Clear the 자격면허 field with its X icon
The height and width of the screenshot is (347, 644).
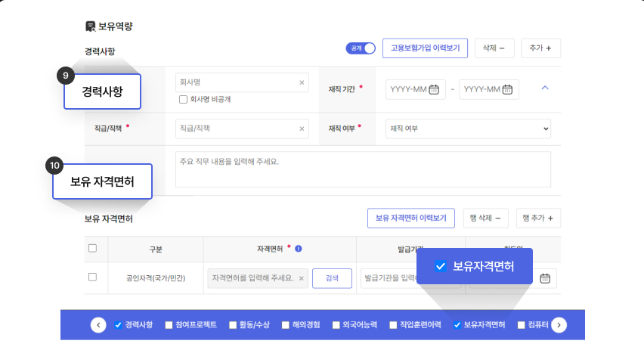click(x=301, y=278)
